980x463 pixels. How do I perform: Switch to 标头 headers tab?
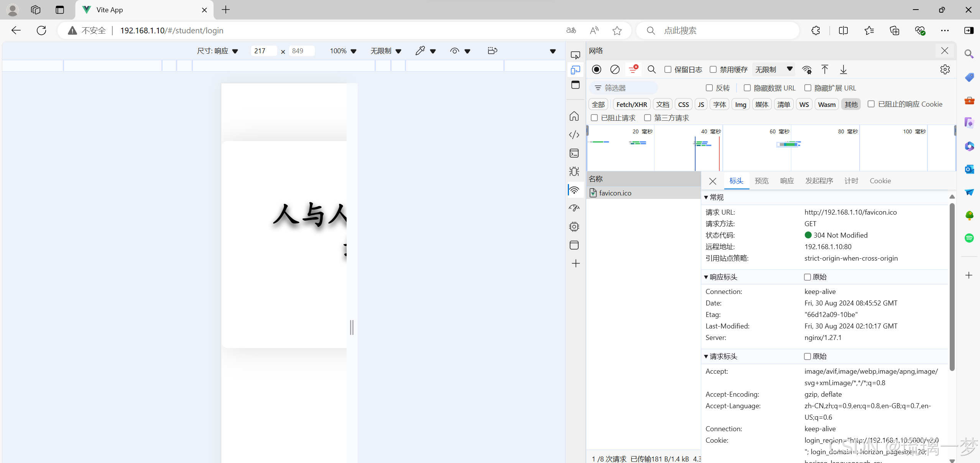point(736,181)
